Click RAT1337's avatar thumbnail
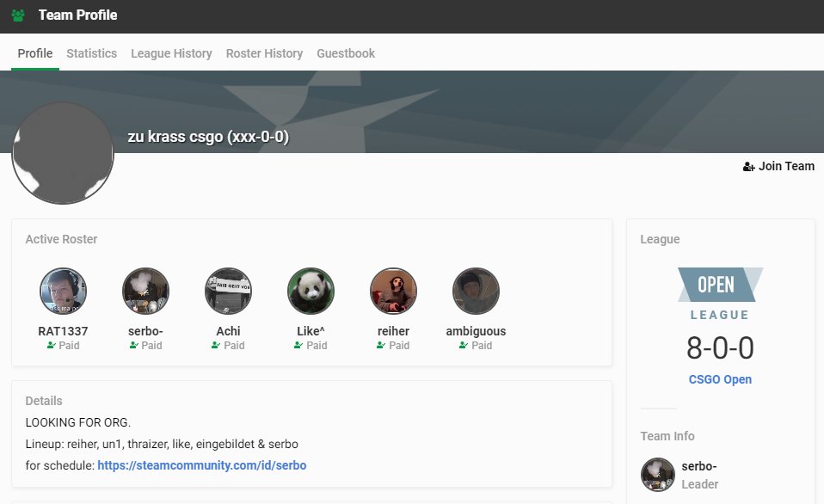 63,290
